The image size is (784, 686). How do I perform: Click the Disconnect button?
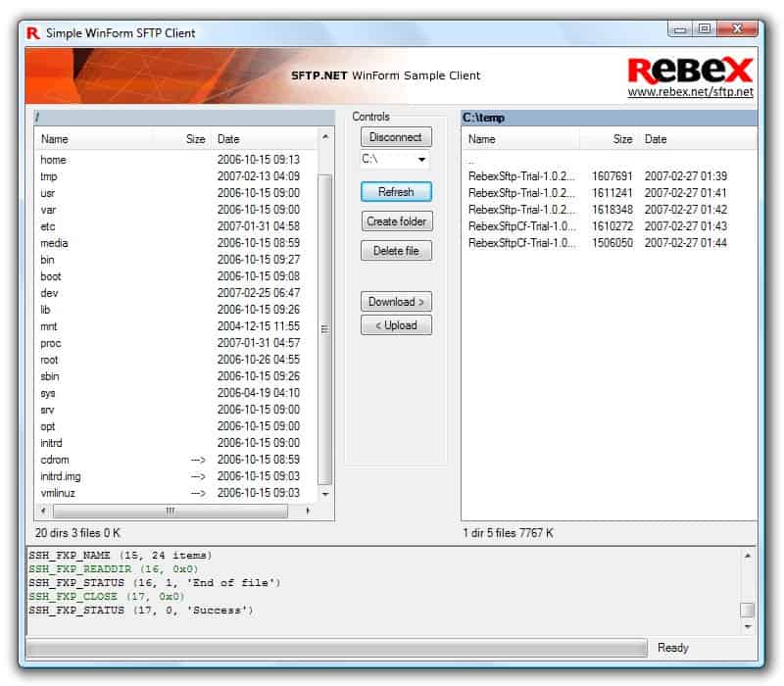coord(396,137)
